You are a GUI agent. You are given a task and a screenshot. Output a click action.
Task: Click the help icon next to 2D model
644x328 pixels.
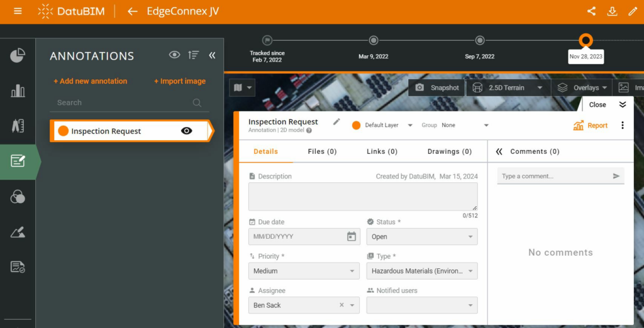point(309,131)
